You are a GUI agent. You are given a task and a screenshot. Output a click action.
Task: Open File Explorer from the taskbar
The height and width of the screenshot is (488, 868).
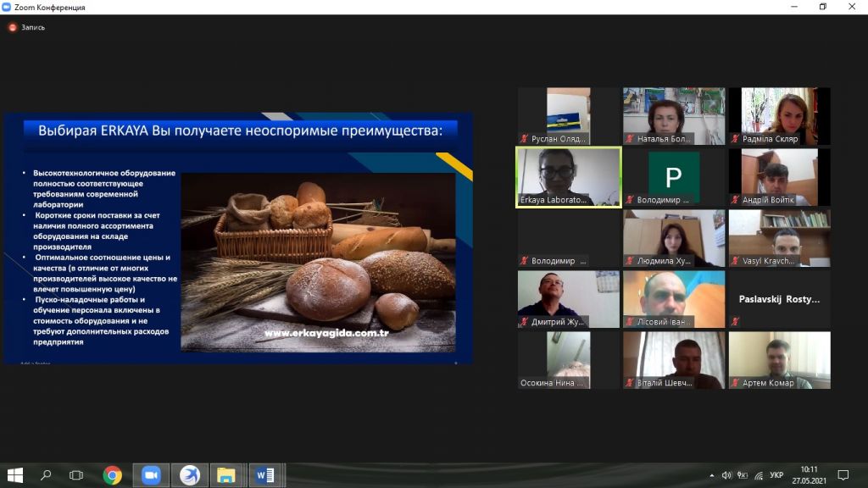tap(225, 474)
